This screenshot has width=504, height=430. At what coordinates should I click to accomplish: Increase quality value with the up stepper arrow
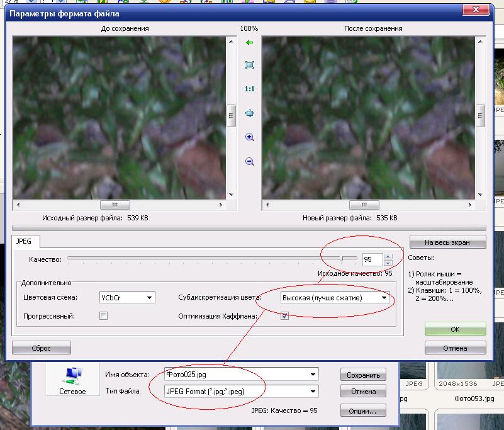coord(388,256)
